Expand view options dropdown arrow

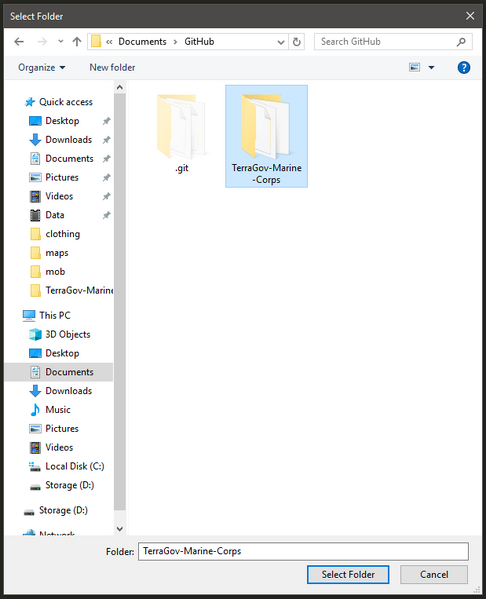[431, 68]
